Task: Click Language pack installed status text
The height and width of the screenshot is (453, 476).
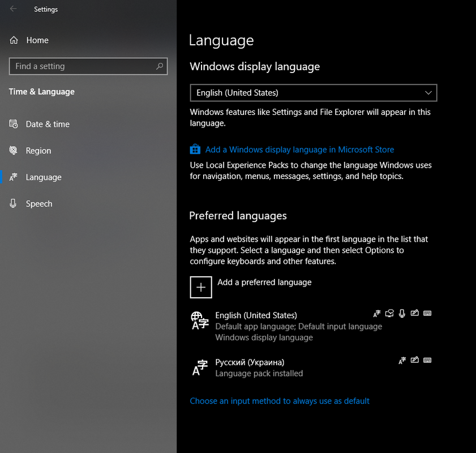Action: [x=259, y=373]
